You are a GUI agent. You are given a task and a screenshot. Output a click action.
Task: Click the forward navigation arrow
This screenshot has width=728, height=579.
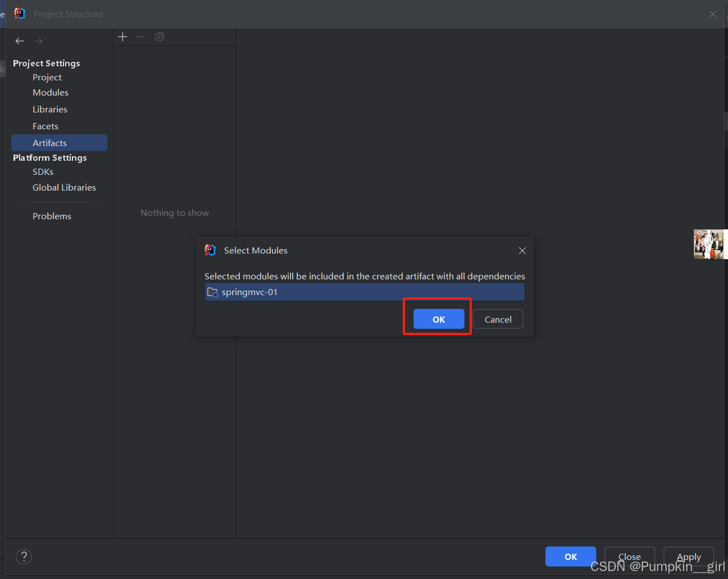point(38,41)
